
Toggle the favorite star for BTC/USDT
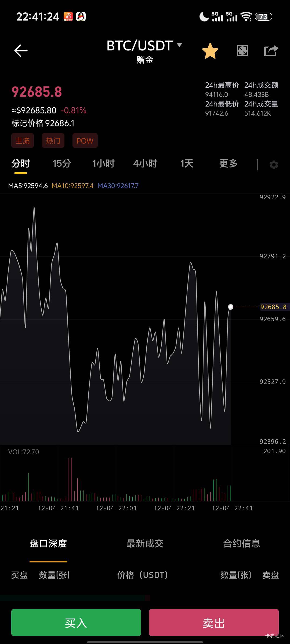[x=210, y=51]
